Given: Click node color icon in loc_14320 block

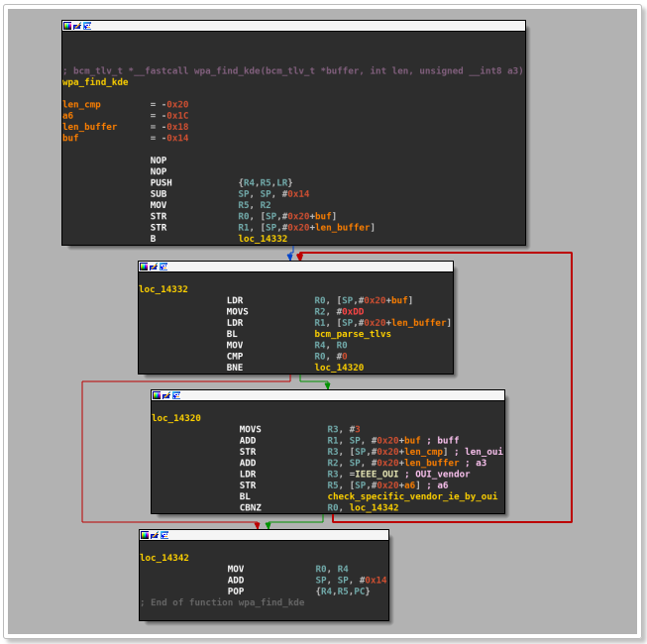Looking at the screenshot, I should tap(157, 395).
